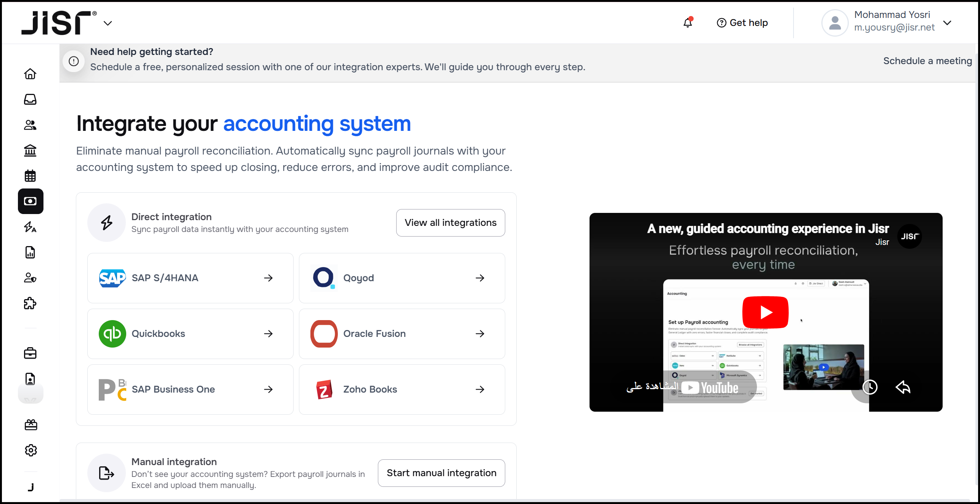This screenshot has height=504, width=980.
Task: Open the employees people icon in sidebar
Action: [30, 125]
